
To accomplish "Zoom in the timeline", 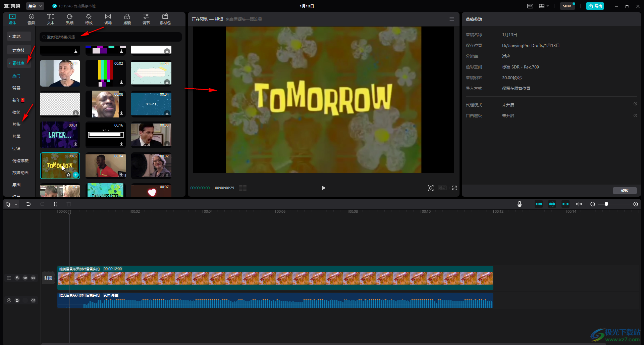I will [x=636, y=204].
